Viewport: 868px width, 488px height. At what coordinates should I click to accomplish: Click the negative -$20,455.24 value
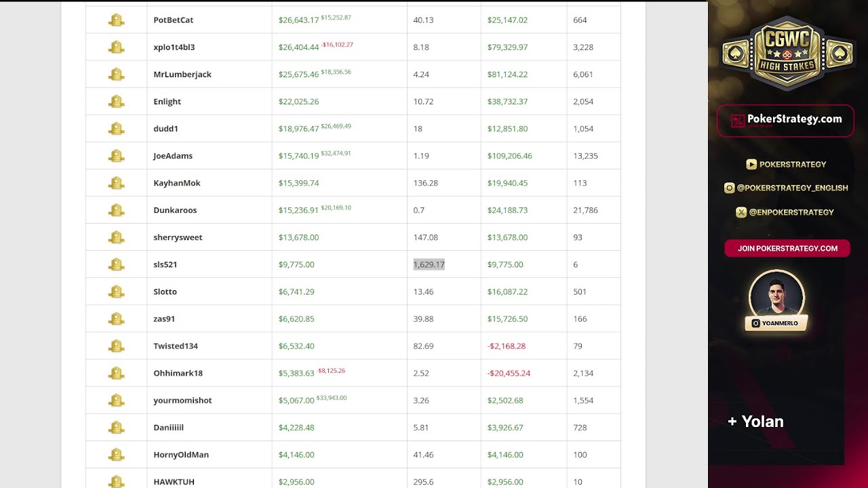pyautogui.click(x=509, y=373)
